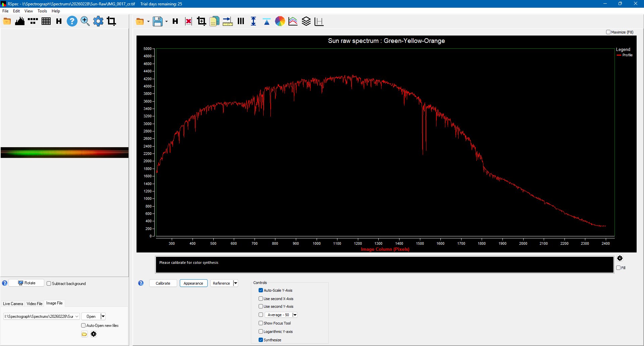
Task: Expand the save dropdown arrow
Action: click(x=166, y=22)
